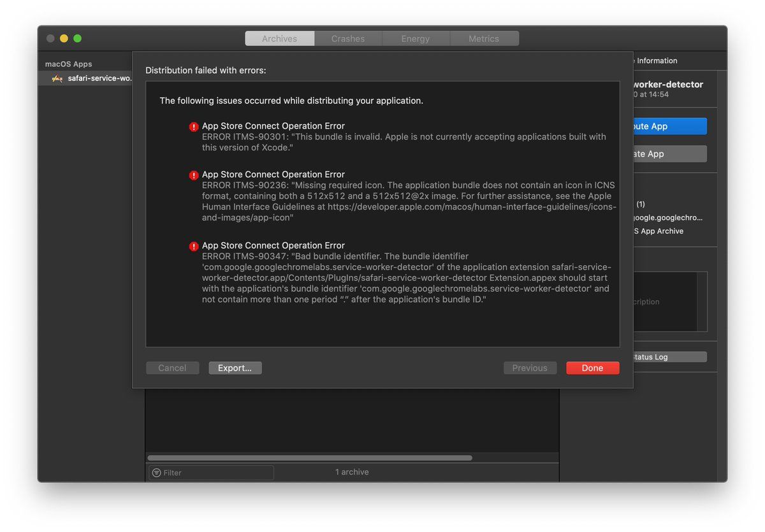Select the Information tab in right panel
The width and height of the screenshot is (765, 532).
point(657,61)
